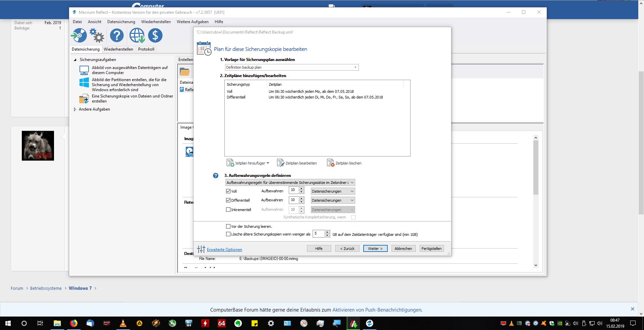Increase the free GB threshold spinner
This screenshot has width=644, height=330.
(327, 232)
